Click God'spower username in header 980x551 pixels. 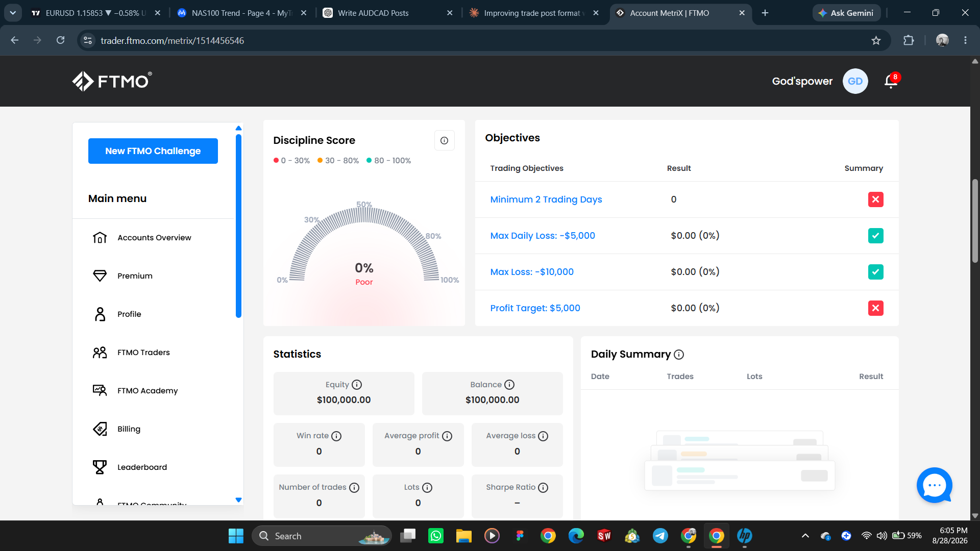(x=802, y=81)
